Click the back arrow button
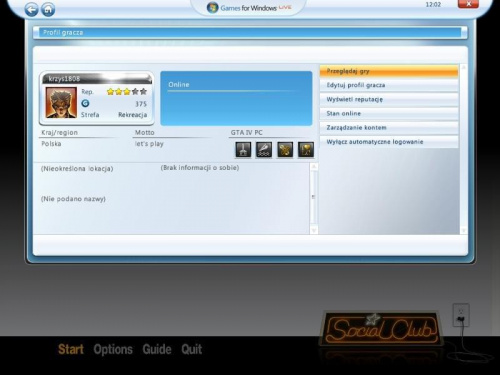500x375 pixels. (x=31, y=10)
